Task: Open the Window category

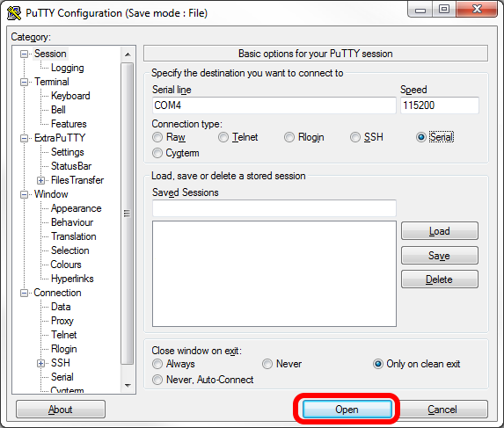Action: click(51, 194)
